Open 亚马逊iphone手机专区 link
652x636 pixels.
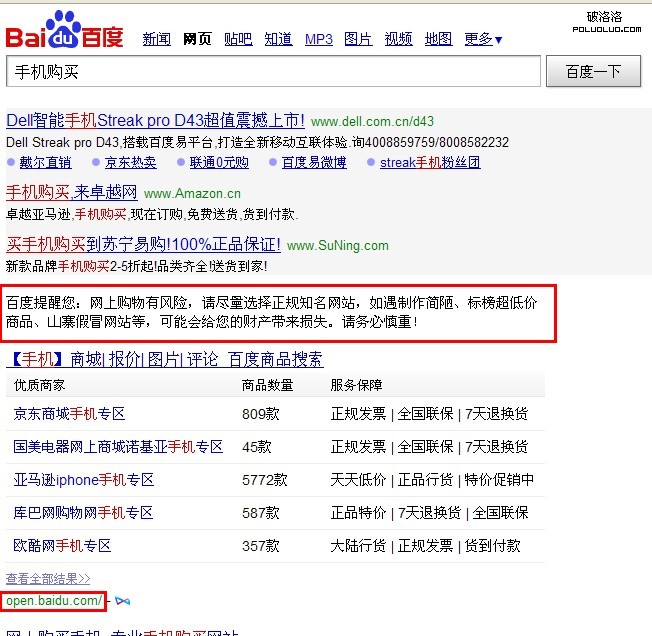tap(84, 480)
